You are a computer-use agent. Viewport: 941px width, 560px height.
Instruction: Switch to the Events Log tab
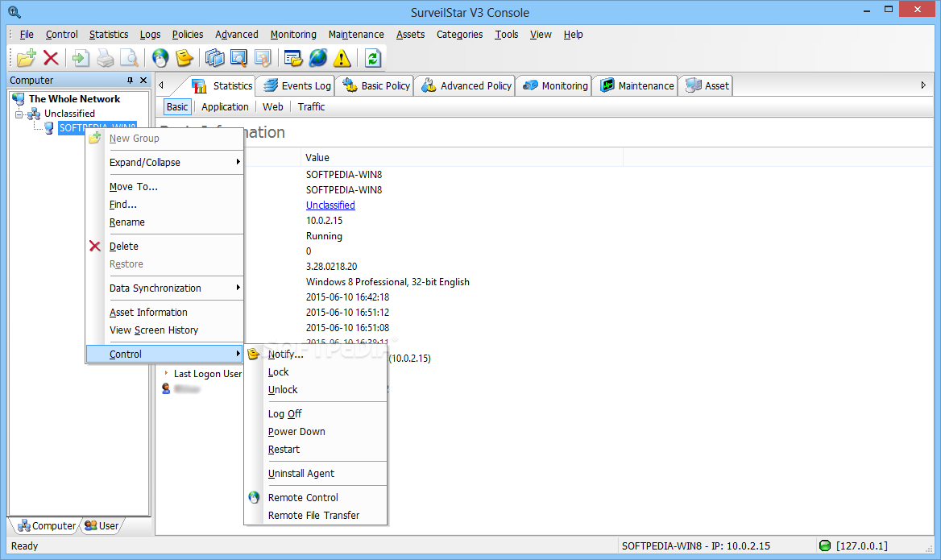point(296,86)
